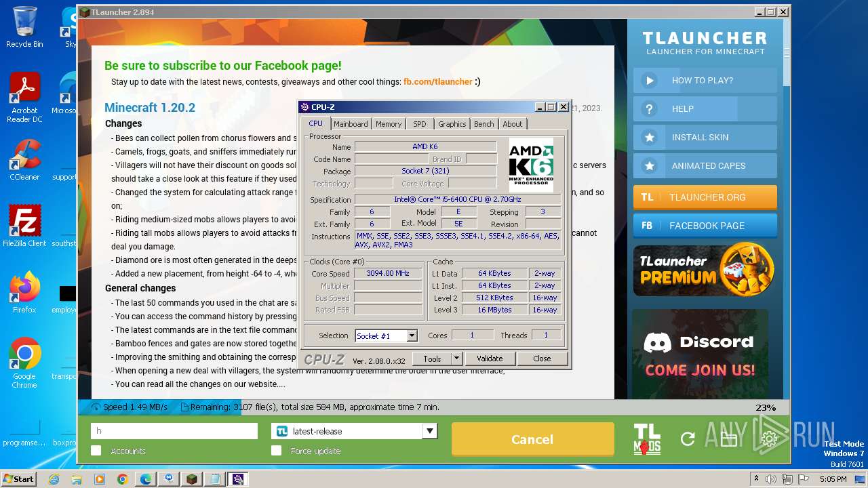
Task: Click the Action Center flag tray icon
Action: [x=804, y=479]
